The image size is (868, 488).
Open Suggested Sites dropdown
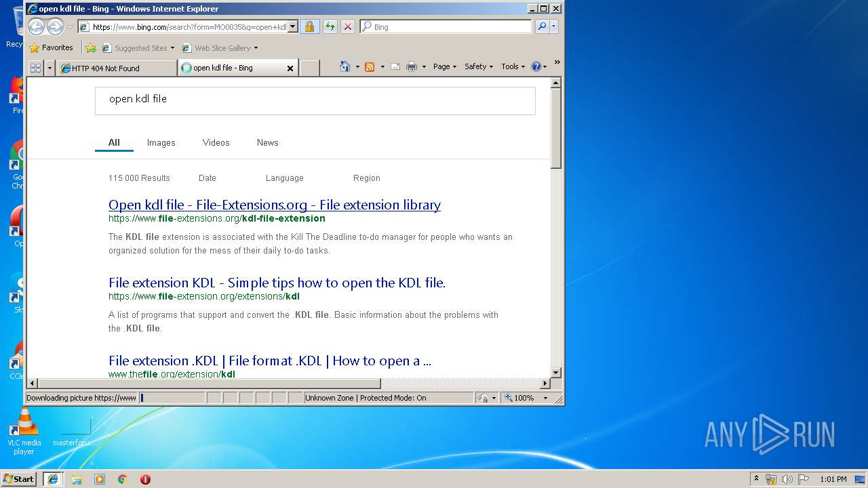click(138, 48)
